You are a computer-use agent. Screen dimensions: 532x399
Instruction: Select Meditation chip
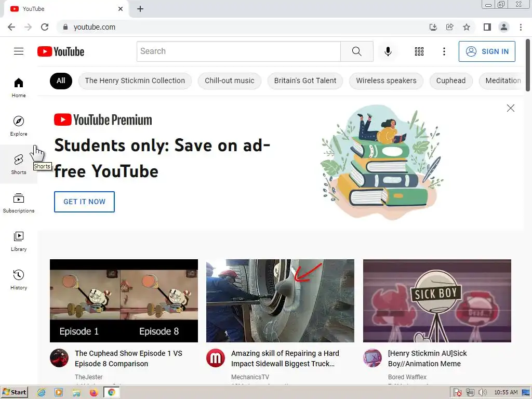tap(501, 81)
